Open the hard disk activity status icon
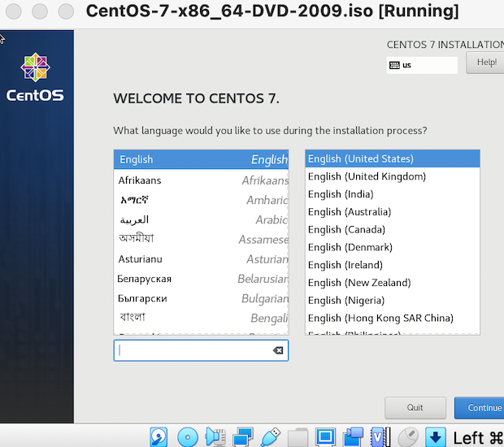This screenshot has height=447, width=504. pyautogui.click(x=159, y=437)
